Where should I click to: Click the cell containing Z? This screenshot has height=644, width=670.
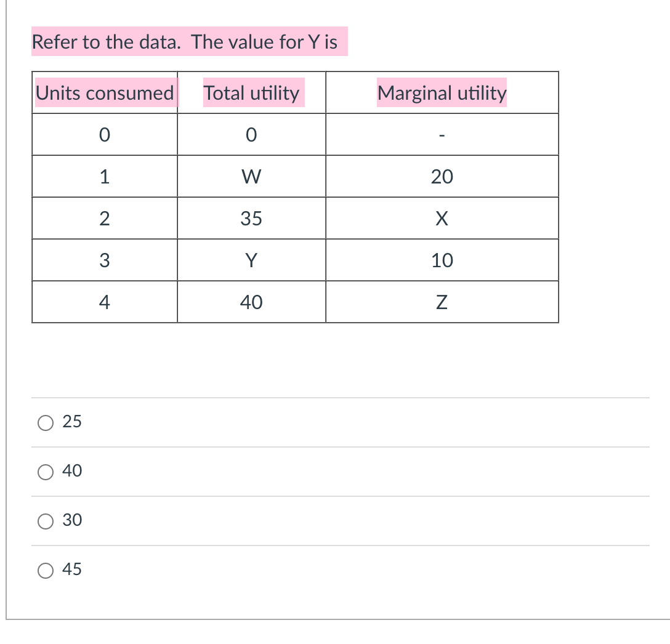tap(442, 302)
